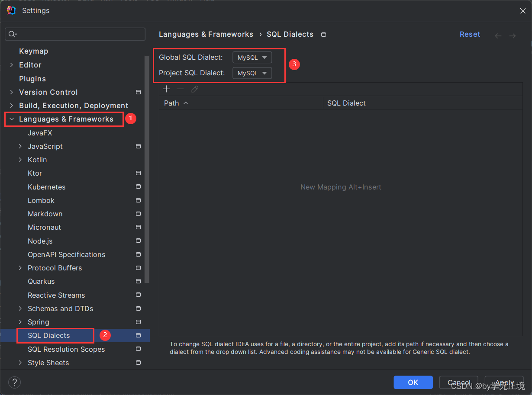The width and height of the screenshot is (532, 395).
Task: Click the sort arrow on the Path column
Action: click(x=186, y=103)
